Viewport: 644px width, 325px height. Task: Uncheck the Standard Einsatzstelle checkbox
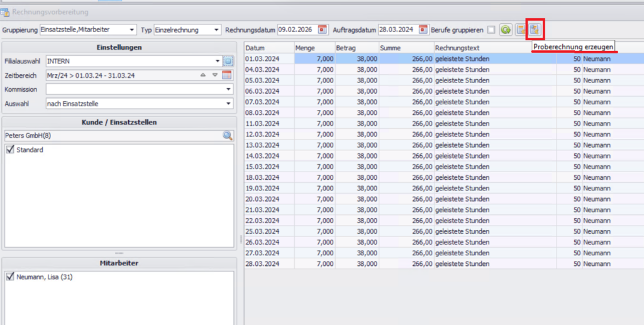click(x=9, y=150)
